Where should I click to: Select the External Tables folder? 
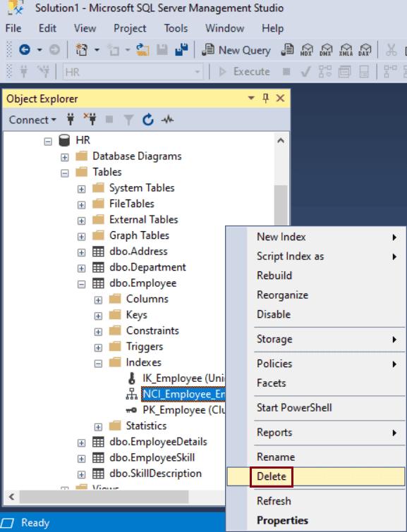point(143,220)
